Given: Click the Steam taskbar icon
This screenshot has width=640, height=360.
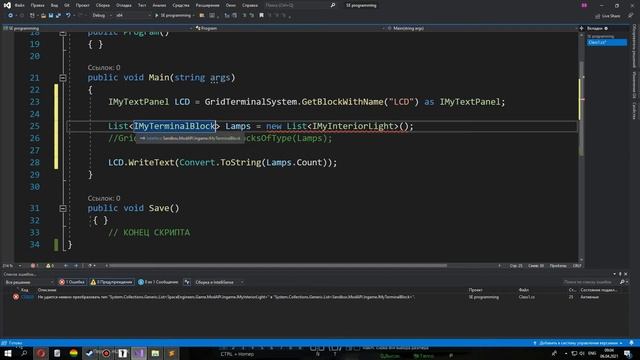Looking at the screenshot, I should [x=90, y=353].
